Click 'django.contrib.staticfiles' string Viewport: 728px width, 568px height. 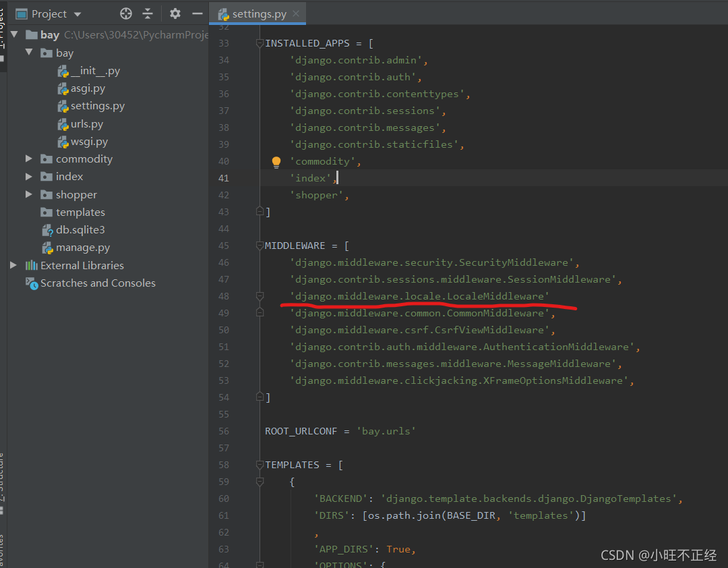coord(374,144)
